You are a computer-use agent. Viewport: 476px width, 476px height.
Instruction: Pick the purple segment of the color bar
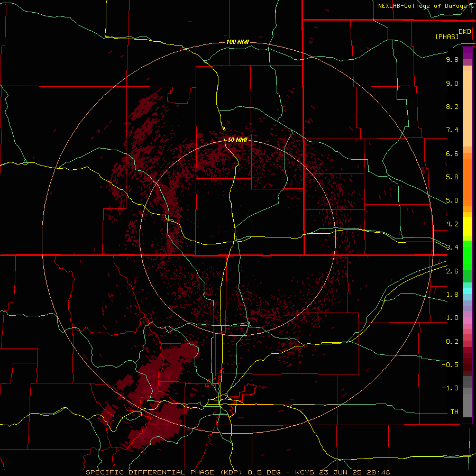[467, 53]
